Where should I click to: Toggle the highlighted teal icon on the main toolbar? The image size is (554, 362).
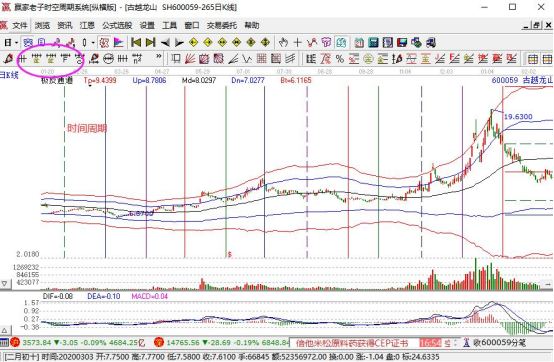pyautogui.click(x=341, y=43)
